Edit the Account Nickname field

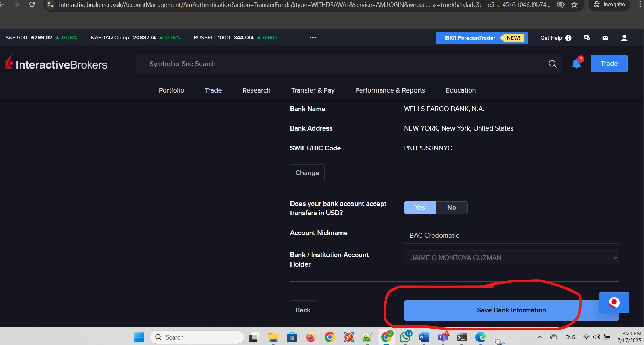click(511, 236)
